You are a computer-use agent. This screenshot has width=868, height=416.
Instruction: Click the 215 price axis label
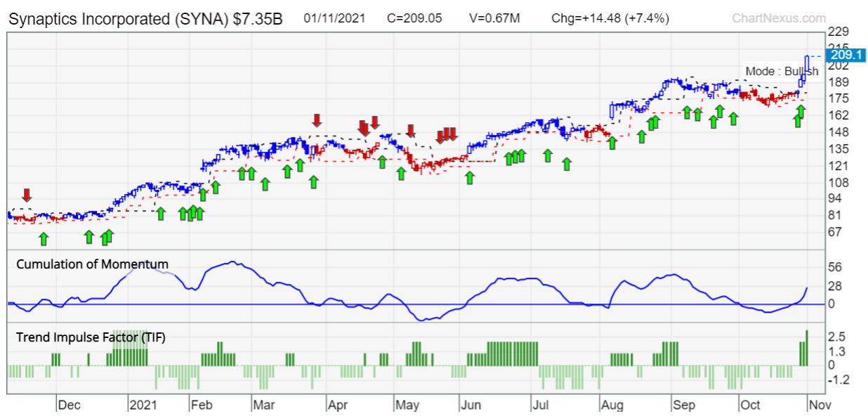(x=839, y=48)
